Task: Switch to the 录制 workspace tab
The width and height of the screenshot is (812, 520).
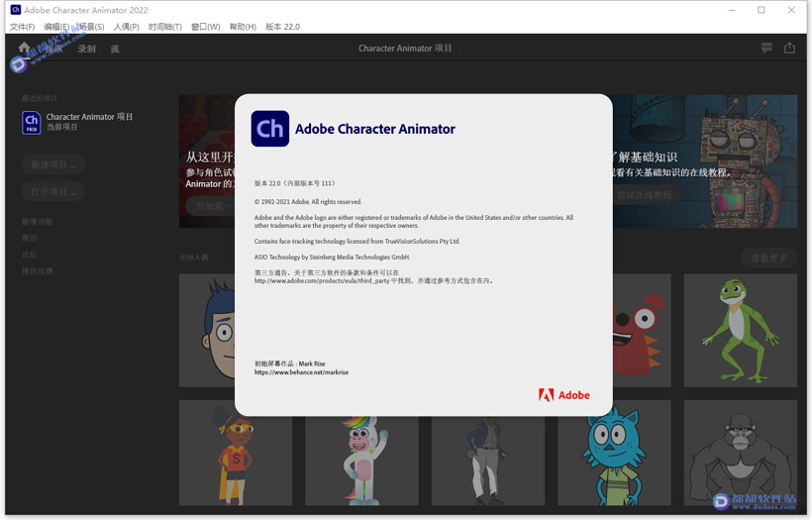Action: 86,49
